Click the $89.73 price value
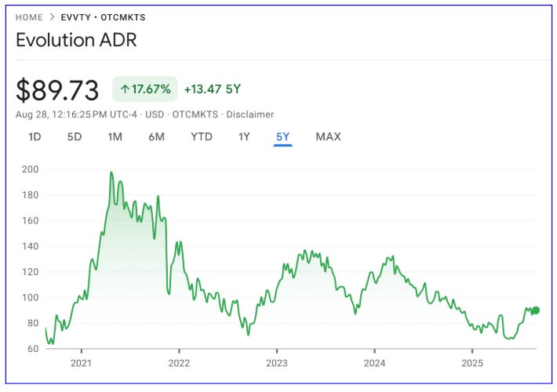Viewport: 557px width, 392px height. tap(57, 90)
